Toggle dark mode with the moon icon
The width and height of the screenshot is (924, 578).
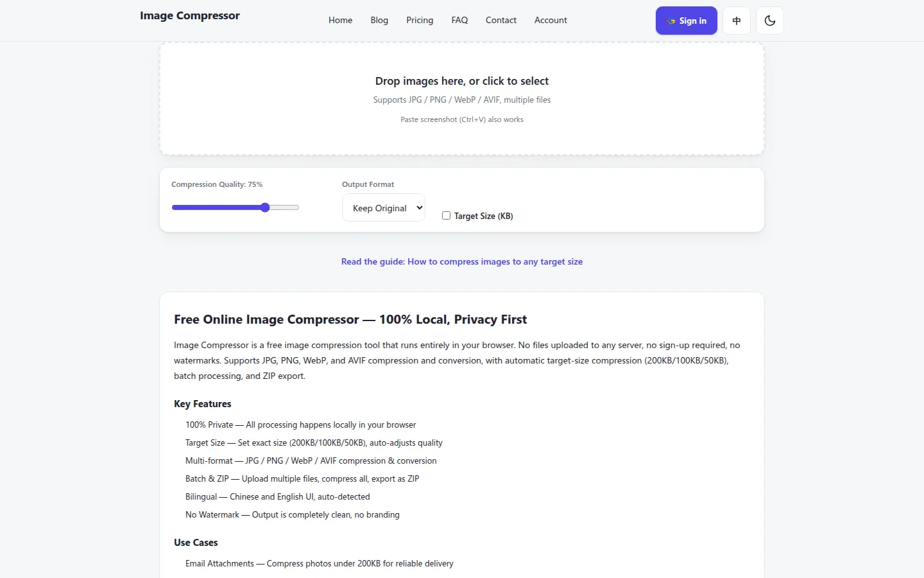point(770,21)
